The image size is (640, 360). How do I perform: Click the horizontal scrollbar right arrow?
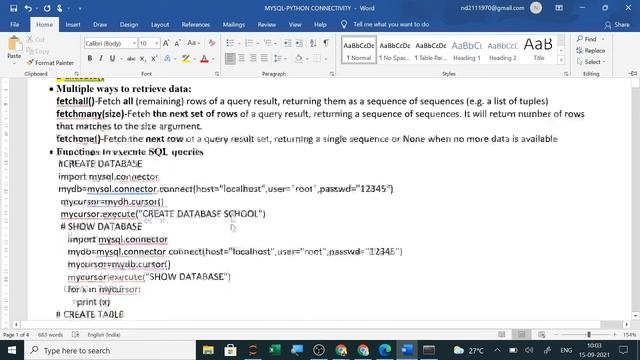click(x=627, y=324)
